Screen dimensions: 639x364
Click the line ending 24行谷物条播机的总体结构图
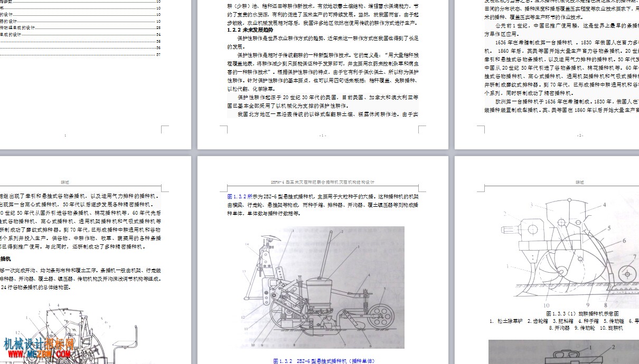click(35, 288)
